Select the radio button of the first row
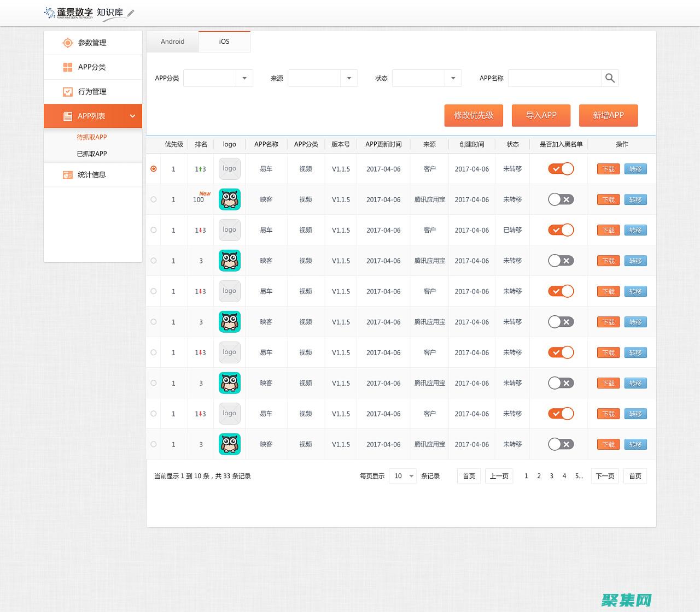 tap(154, 169)
